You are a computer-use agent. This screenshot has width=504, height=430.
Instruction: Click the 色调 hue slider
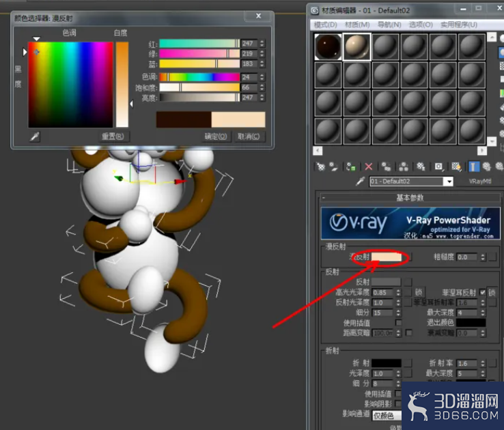point(199,77)
